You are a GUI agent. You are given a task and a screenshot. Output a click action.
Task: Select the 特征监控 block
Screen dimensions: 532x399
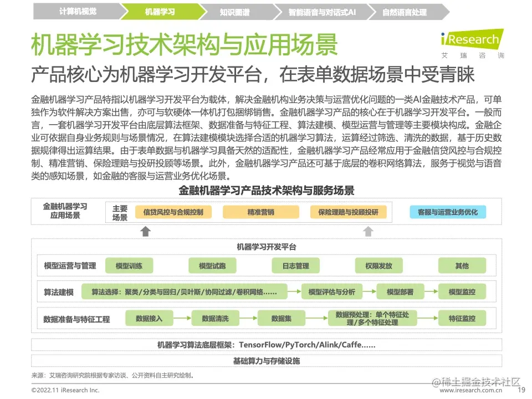(x=462, y=318)
